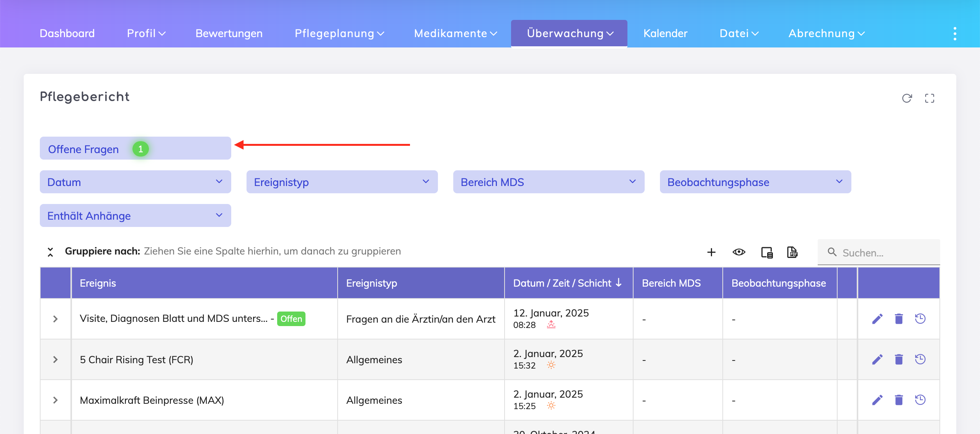Toggle the eye visibility icon in toolbar
Image resolution: width=980 pixels, height=434 pixels.
point(739,252)
